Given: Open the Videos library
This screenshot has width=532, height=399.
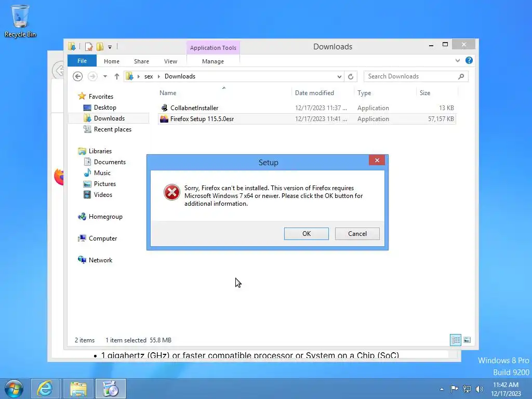Looking at the screenshot, I should click(103, 194).
